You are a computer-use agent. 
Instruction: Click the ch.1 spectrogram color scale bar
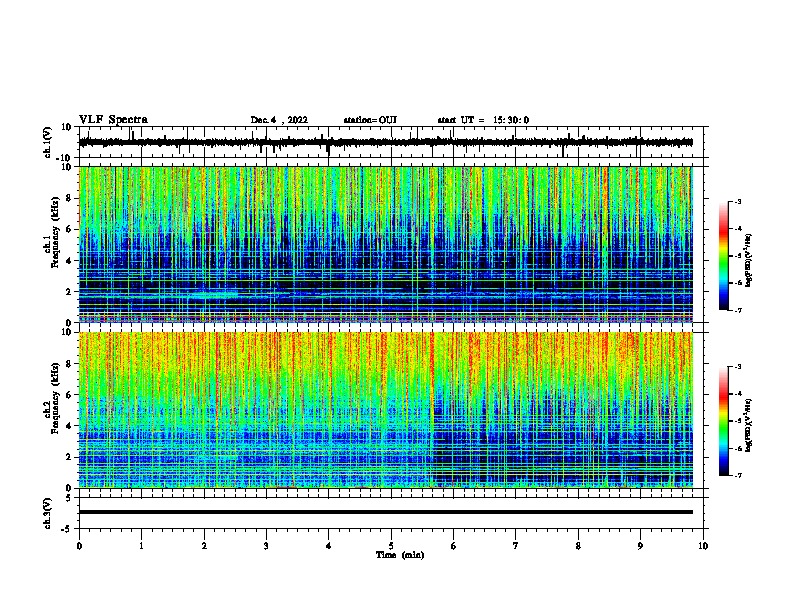click(x=724, y=256)
